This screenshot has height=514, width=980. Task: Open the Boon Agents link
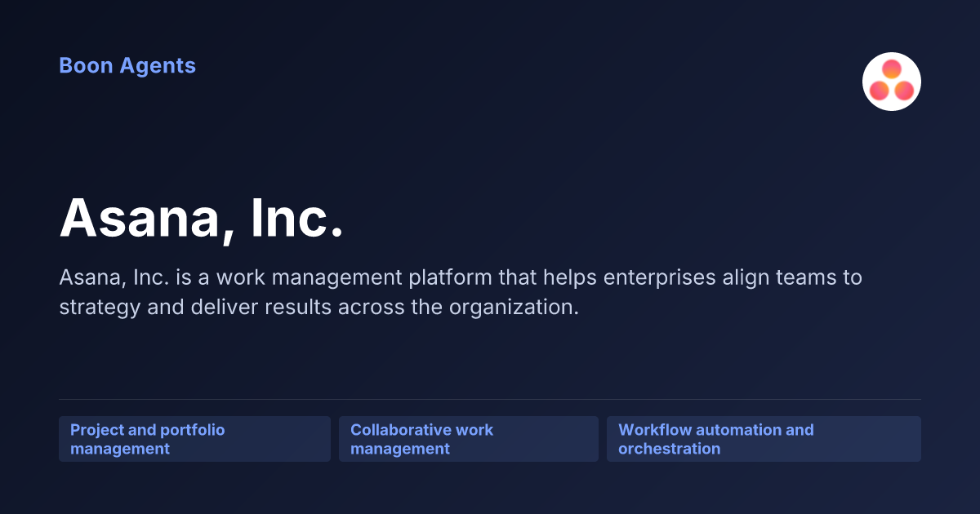(x=127, y=65)
